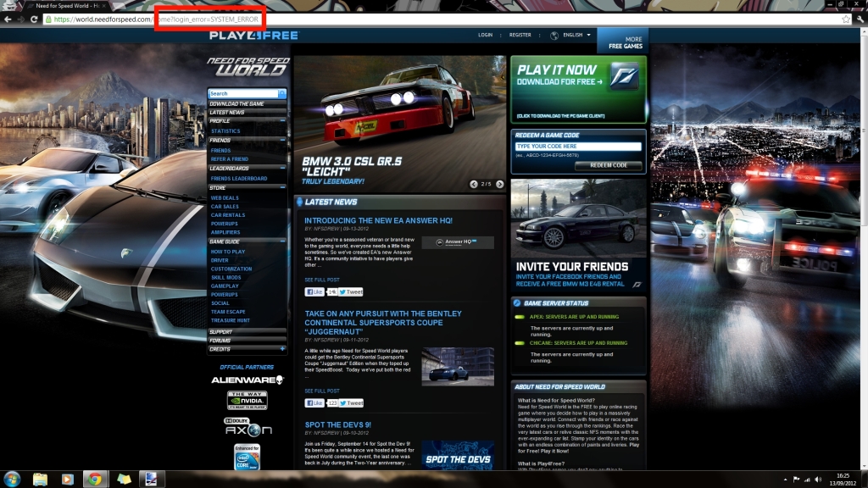Click the game code input field
This screenshot has height=488, width=868.
pos(578,147)
